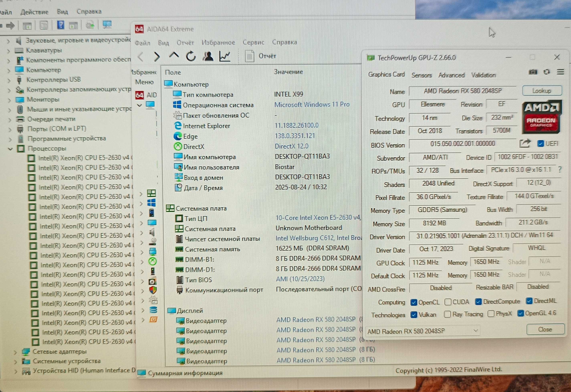
Task: Expand the Мониторы node
Action: coord(9,100)
